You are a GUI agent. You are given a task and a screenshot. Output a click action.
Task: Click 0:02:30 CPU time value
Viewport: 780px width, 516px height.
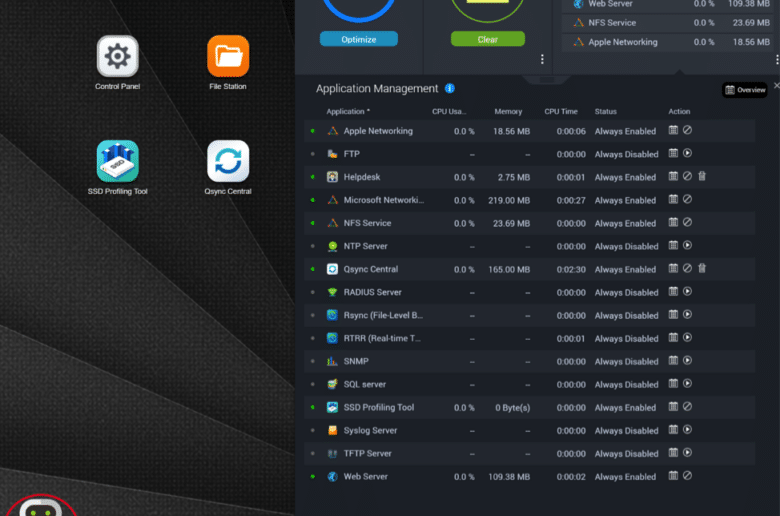[x=571, y=270]
